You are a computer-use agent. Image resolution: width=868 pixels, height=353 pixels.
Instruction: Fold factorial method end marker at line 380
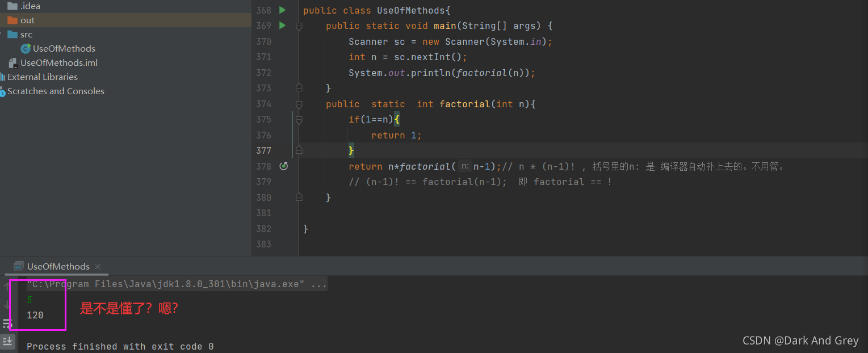[299, 197]
